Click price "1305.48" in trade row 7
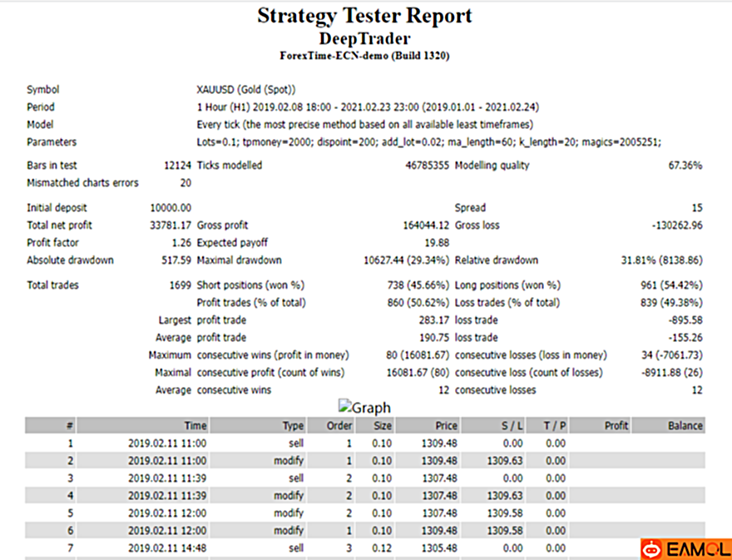This screenshot has height=560, width=732. (x=439, y=548)
